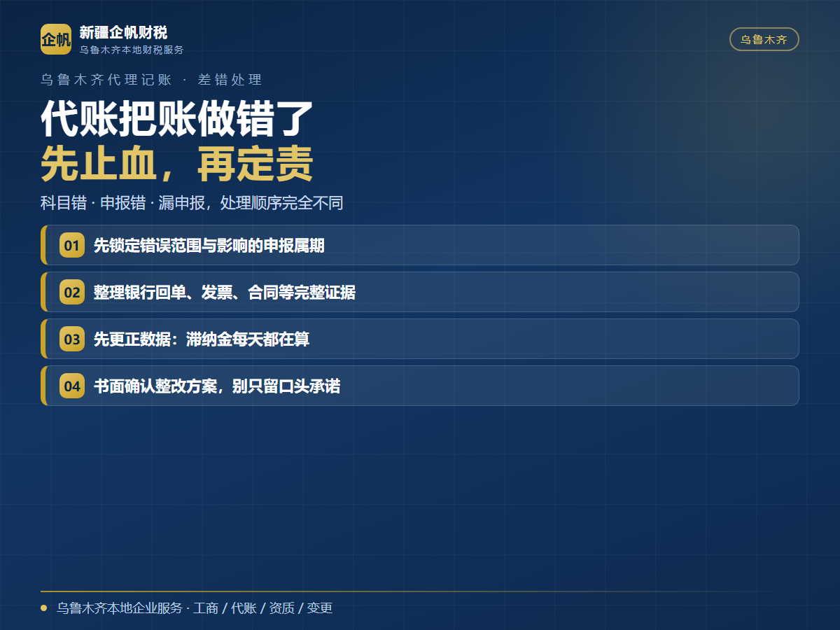Click the 01 number badge
Viewport: 840px width, 630px height.
72,246
